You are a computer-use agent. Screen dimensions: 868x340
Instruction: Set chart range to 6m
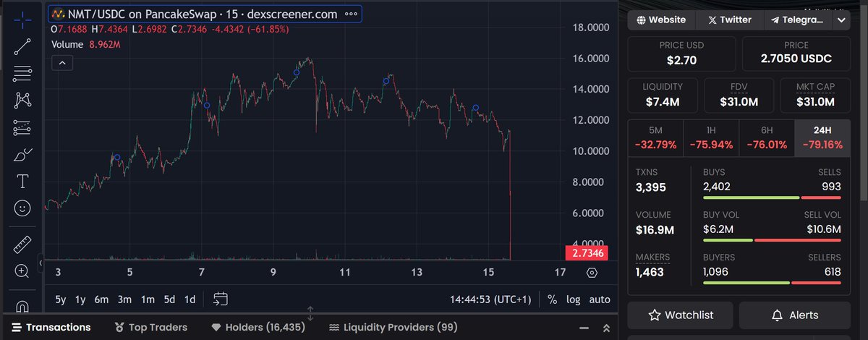(101, 299)
